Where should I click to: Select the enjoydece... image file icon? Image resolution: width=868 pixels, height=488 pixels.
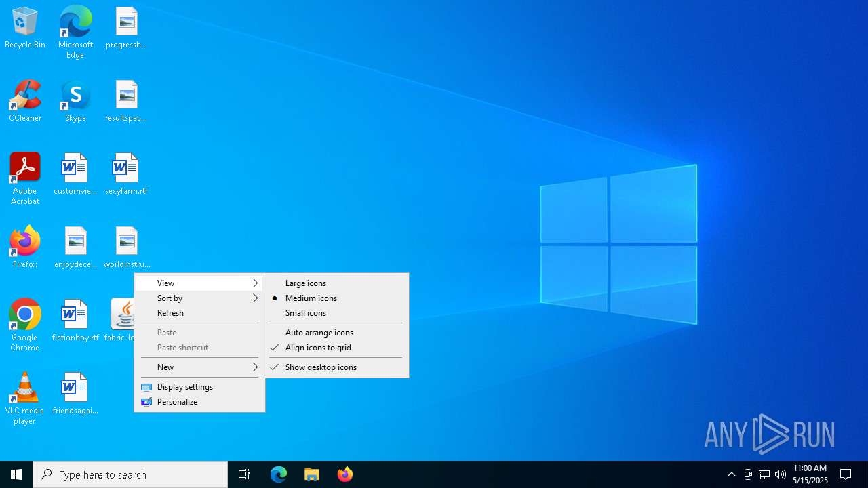click(x=75, y=248)
